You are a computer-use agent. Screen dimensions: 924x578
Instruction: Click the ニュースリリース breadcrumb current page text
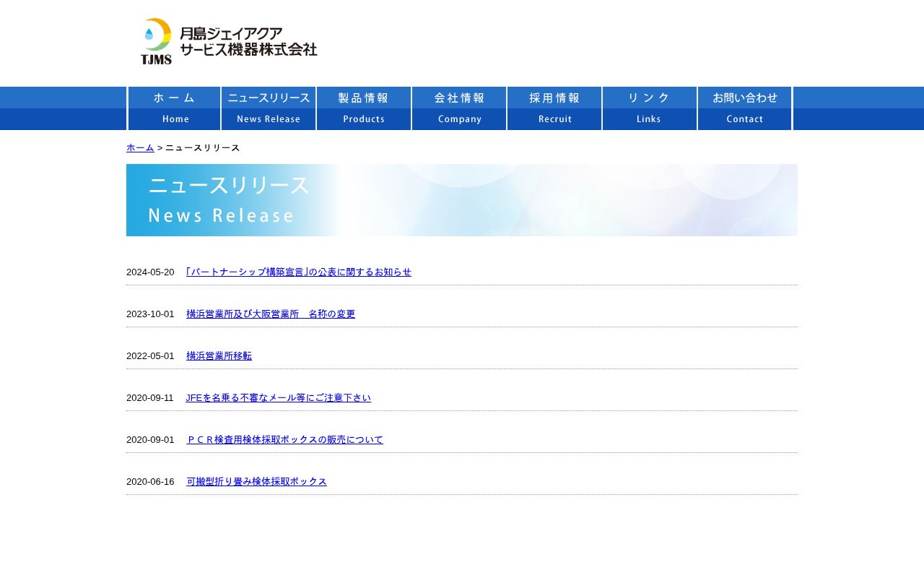203,147
